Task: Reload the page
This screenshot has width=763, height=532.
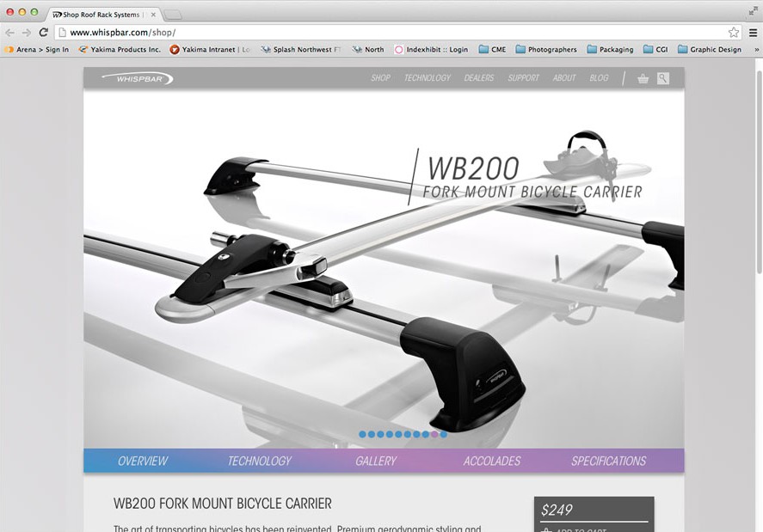Action: 43,33
